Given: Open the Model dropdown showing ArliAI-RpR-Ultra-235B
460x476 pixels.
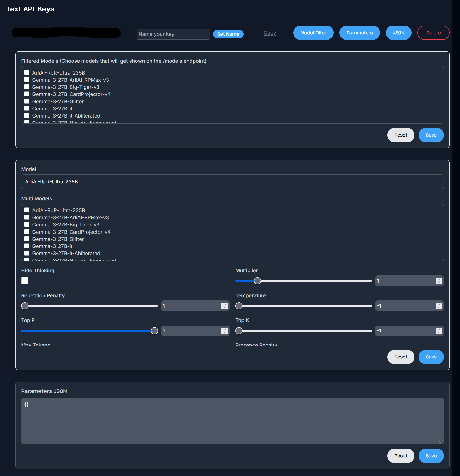Looking at the screenshot, I should point(233,182).
